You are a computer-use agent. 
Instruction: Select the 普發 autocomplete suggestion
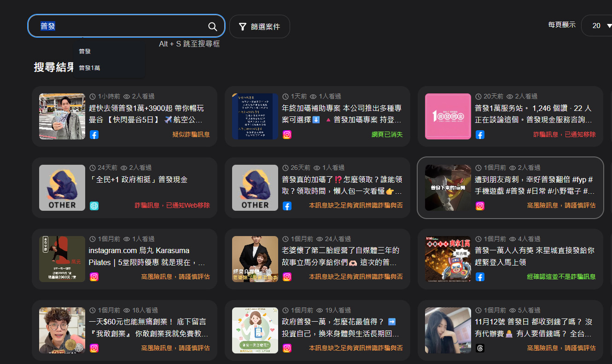click(x=85, y=52)
